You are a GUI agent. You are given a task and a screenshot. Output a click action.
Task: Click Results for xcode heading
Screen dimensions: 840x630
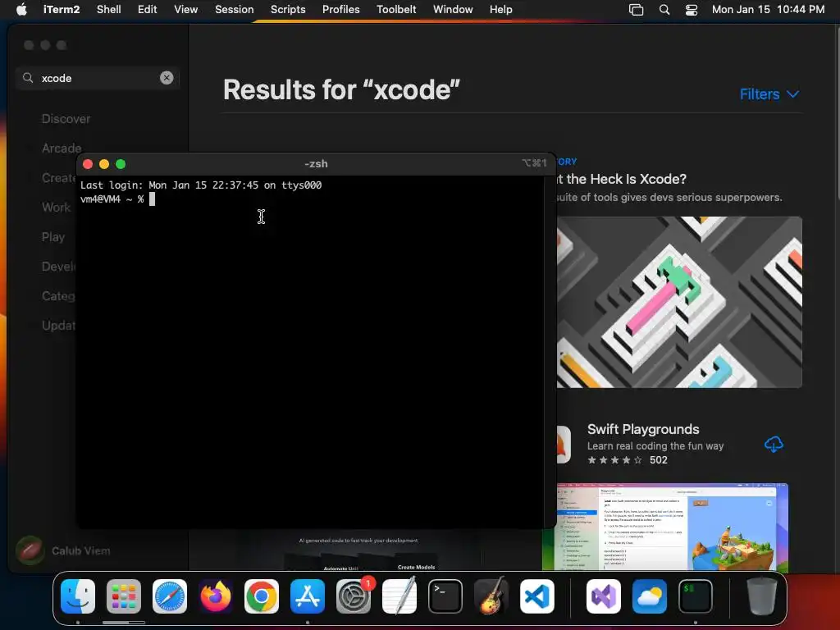coord(341,89)
